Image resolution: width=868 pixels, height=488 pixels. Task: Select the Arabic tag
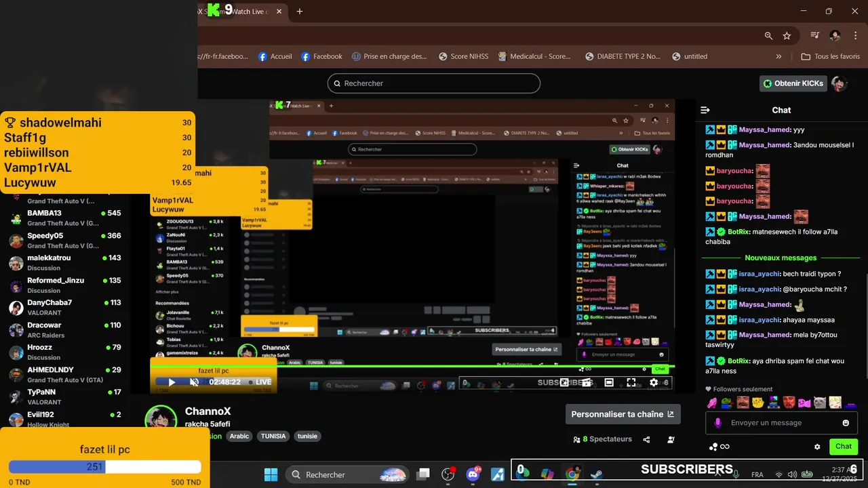pyautogui.click(x=239, y=436)
